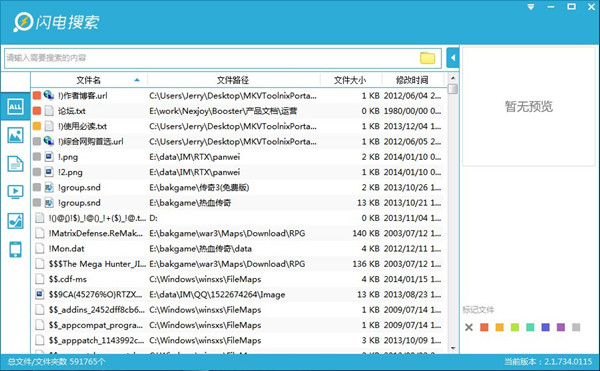Select the !.png file name

(68, 157)
